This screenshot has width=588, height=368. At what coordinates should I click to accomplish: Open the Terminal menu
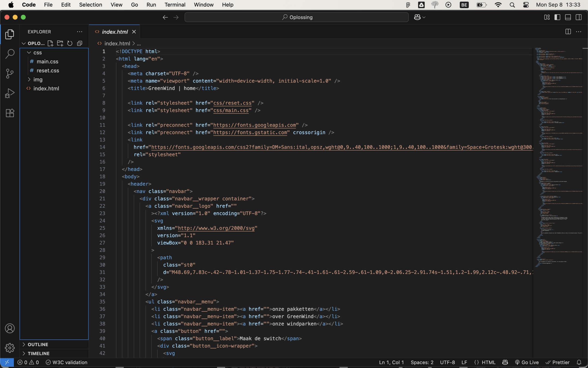[x=175, y=5]
